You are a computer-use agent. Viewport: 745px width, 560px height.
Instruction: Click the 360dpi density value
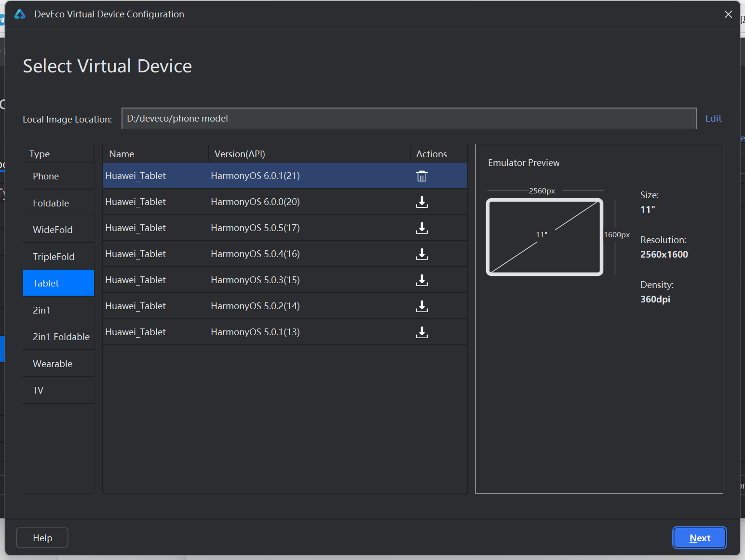tap(655, 299)
